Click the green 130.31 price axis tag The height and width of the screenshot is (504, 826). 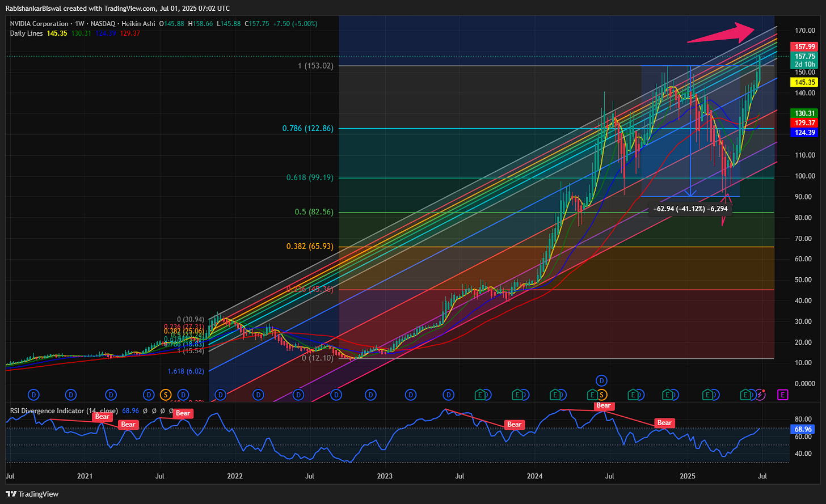(x=805, y=113)
